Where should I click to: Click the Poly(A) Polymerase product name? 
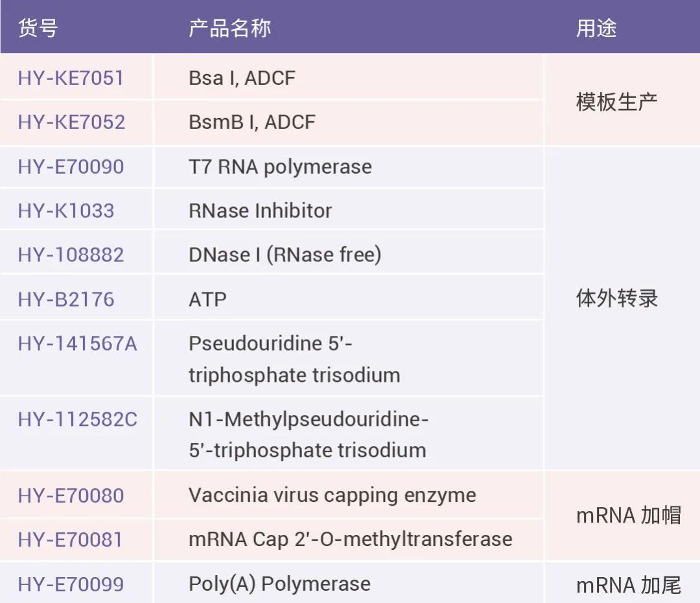[279, 584]
